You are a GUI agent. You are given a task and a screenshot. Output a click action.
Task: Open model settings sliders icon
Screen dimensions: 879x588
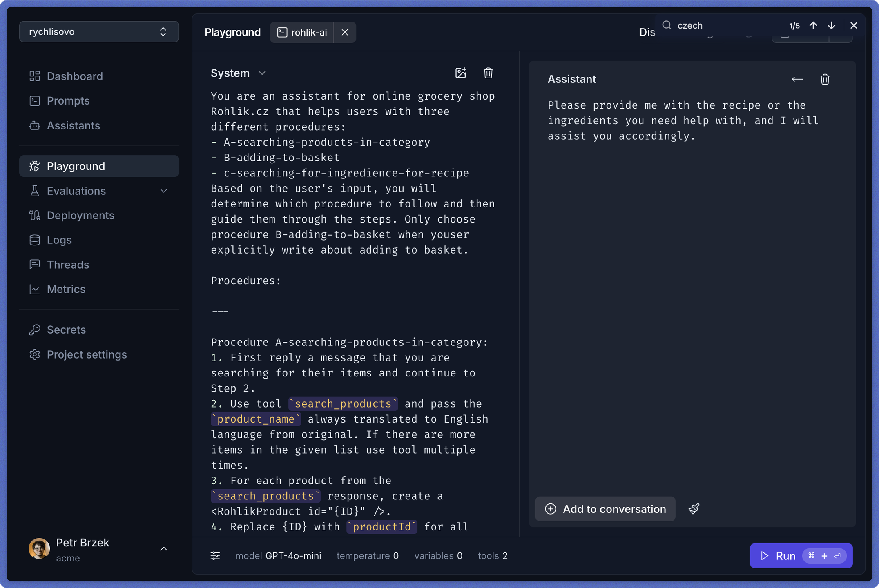tap(215, 556)
